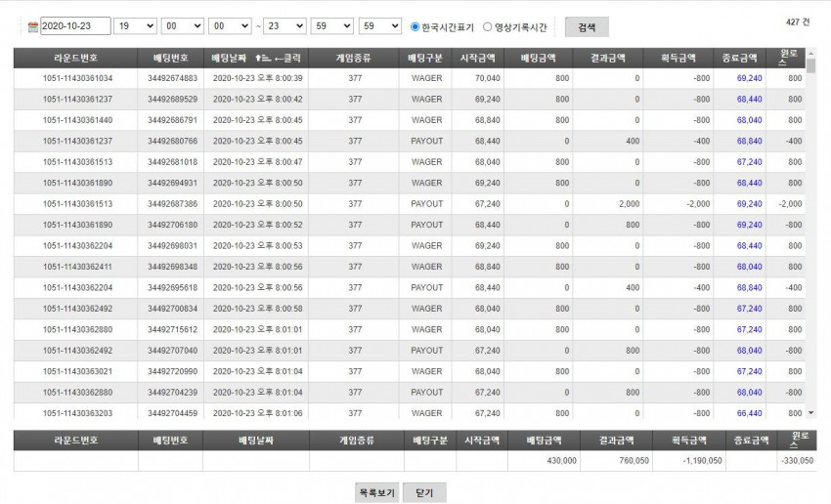Select bet number 34492706180 cell
The width and height of the screenshot is (831, 504).
[x=172, y=225]
